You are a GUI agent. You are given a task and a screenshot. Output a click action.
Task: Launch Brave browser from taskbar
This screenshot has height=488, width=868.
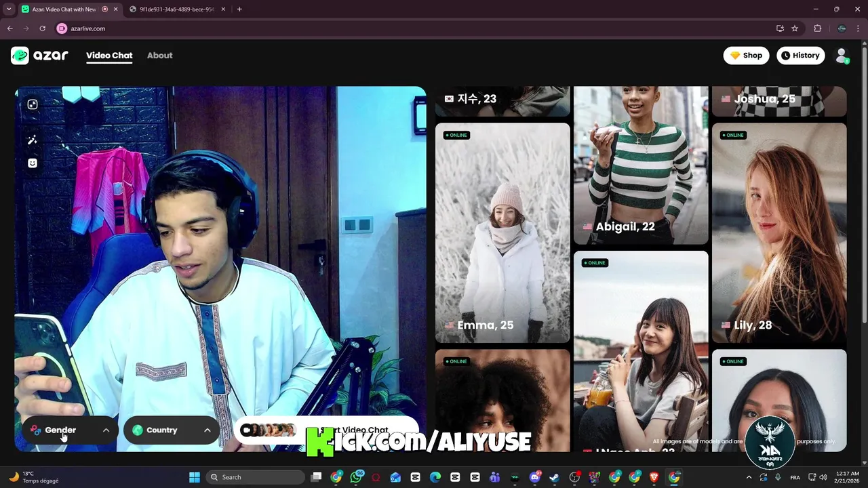tap(654, 477)
